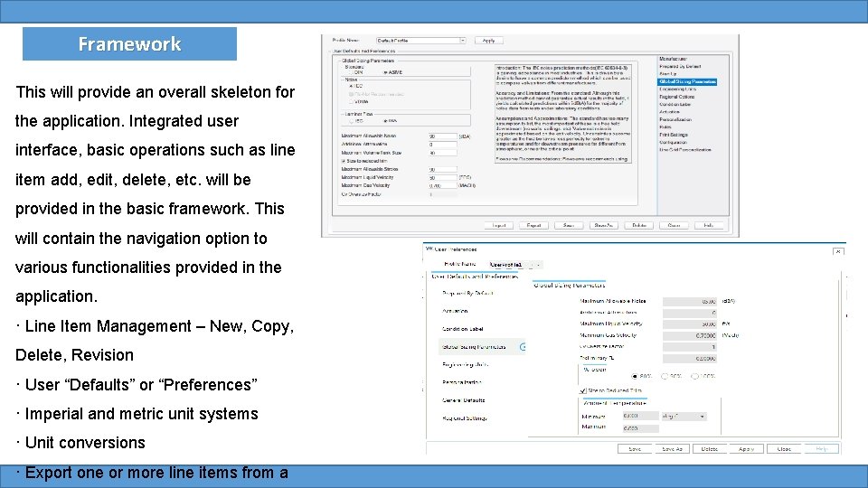Viewport: 868px width, 488px height.
Task: Select highlighted Global Sizing Parameters in right list
Action: (x=687, y=82)
